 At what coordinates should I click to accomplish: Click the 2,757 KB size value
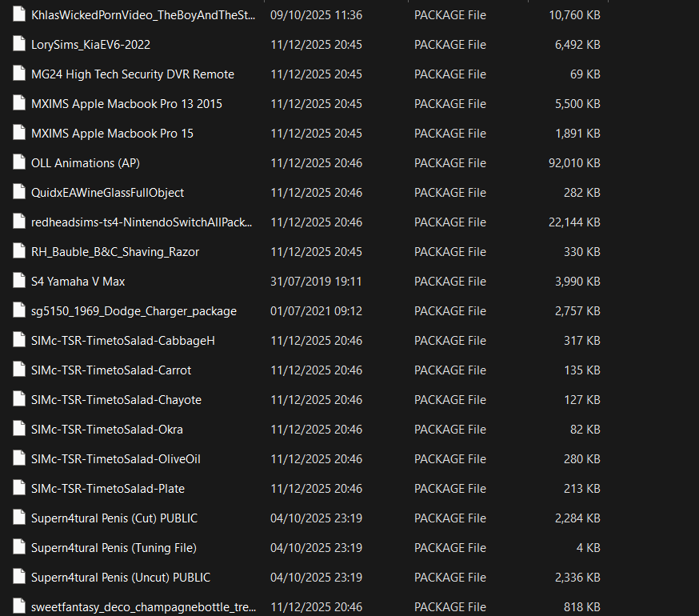[577, 311]
